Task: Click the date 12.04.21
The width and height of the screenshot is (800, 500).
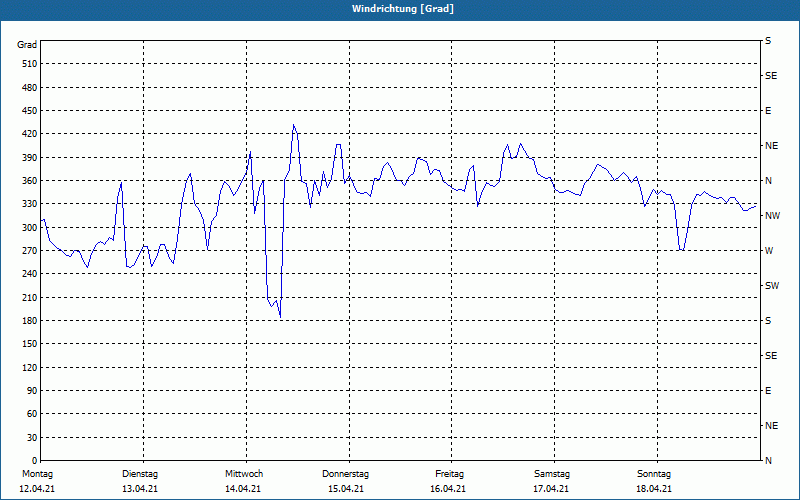Action: point(37,489)
